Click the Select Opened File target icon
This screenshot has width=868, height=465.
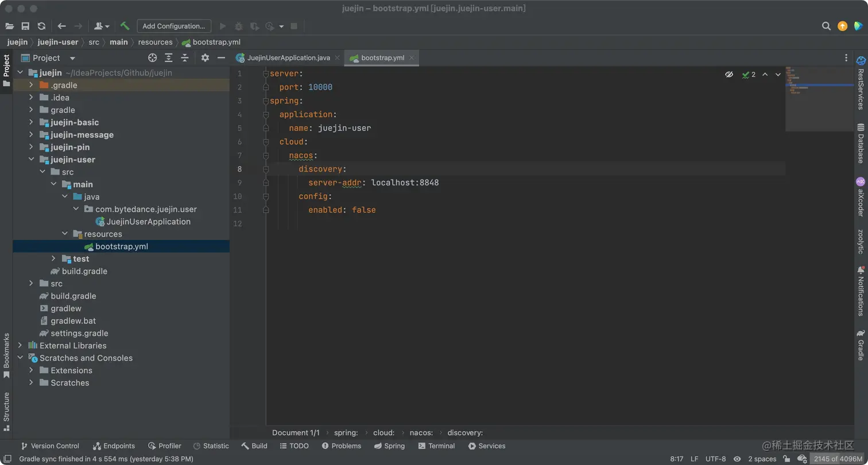click(x=152, y=58)
